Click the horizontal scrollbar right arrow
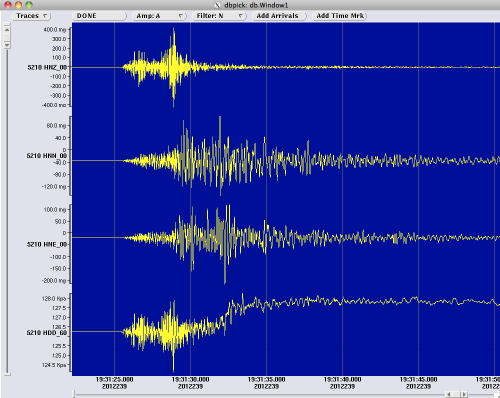The image size is (500, 398). [x=464, y=395]
